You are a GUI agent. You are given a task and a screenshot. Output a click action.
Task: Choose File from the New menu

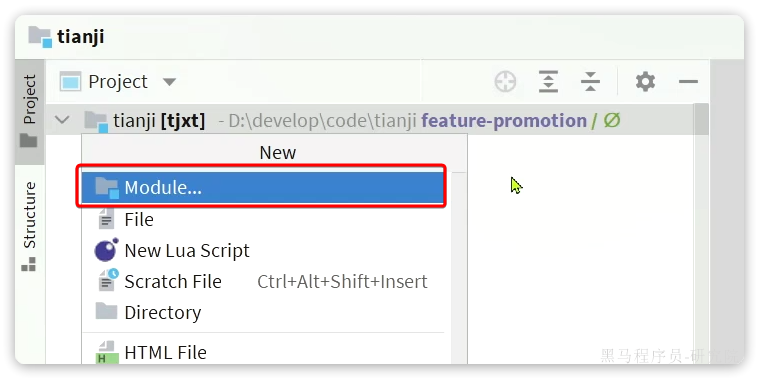[262, 219]
